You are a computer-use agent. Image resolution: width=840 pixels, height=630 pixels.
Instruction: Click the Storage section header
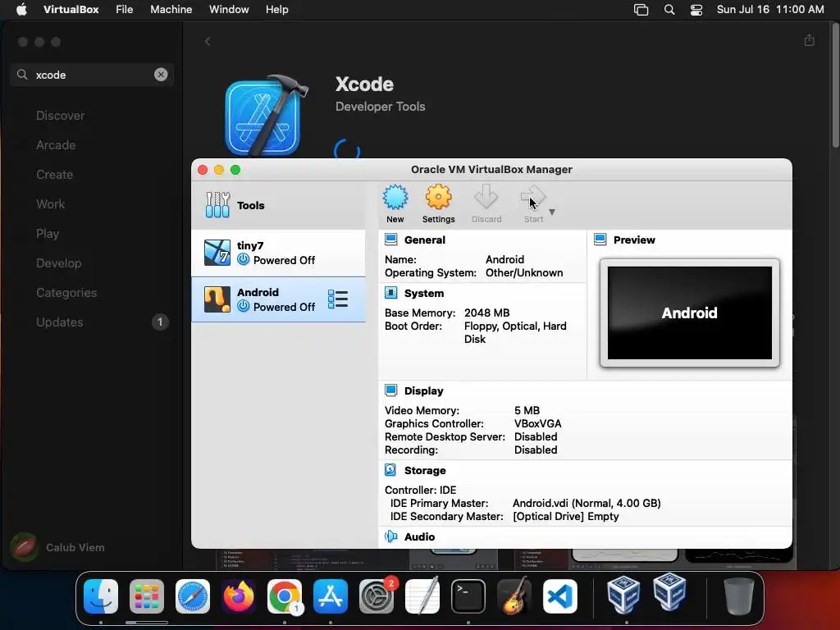click(425, 470)
